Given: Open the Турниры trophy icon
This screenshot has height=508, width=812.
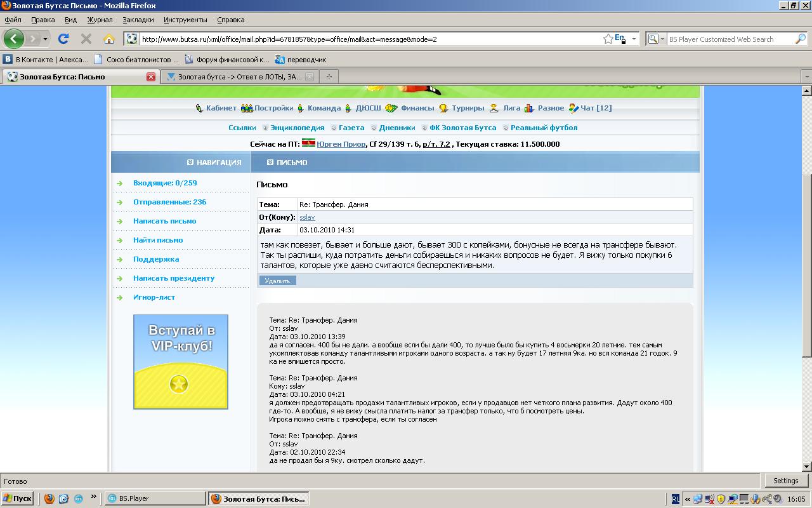Looking at the screenshot, I should pos(443,108).
